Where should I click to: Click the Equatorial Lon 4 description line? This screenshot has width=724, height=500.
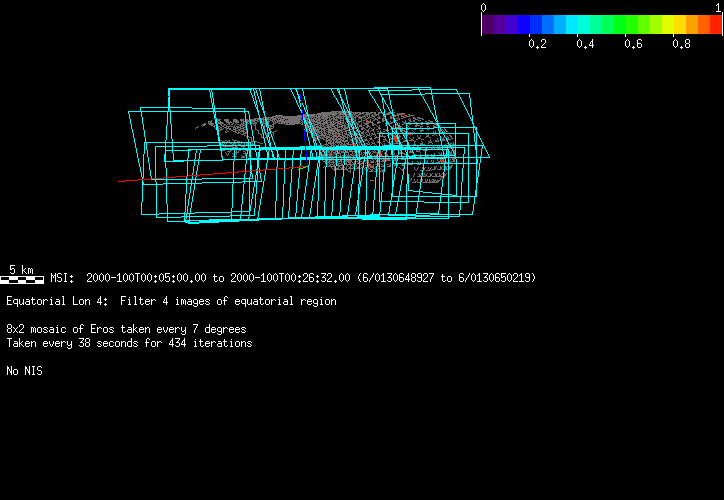[x=171, y=301]
